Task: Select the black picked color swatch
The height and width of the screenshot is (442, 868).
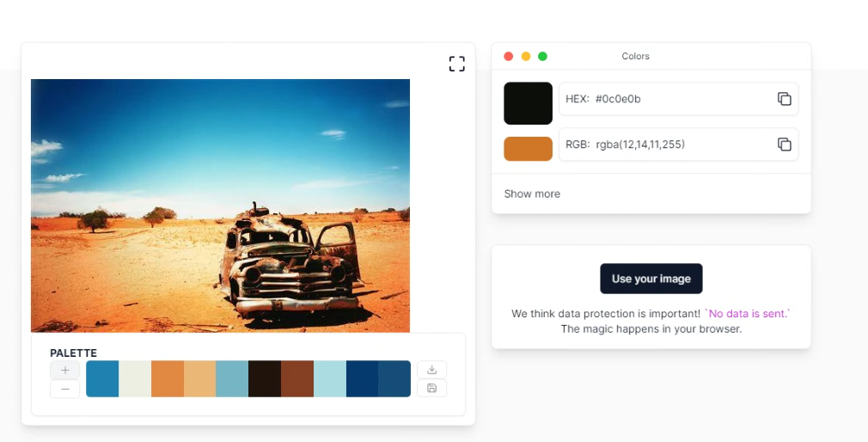Action: [528, 104]
